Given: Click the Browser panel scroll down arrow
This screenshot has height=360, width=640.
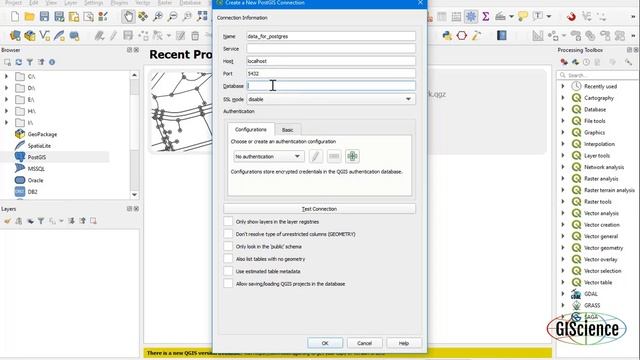Looking at the screenshot, I should [134, 195].
